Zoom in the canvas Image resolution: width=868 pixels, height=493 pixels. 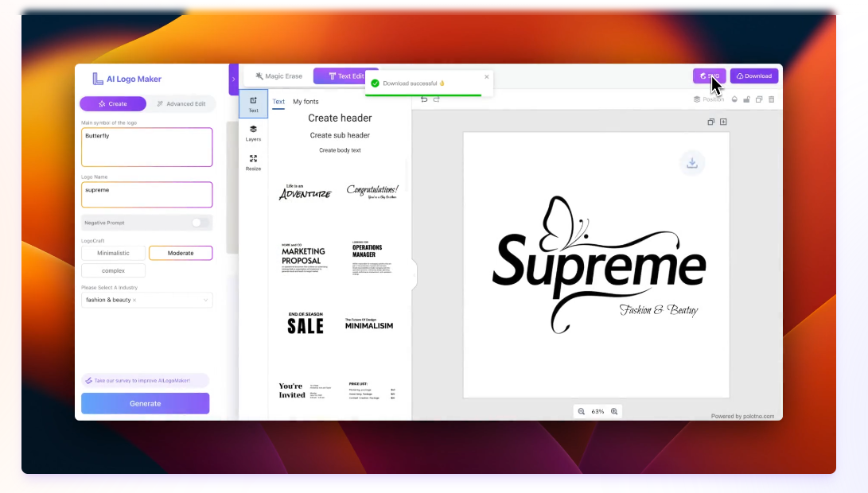coord(614,411)
